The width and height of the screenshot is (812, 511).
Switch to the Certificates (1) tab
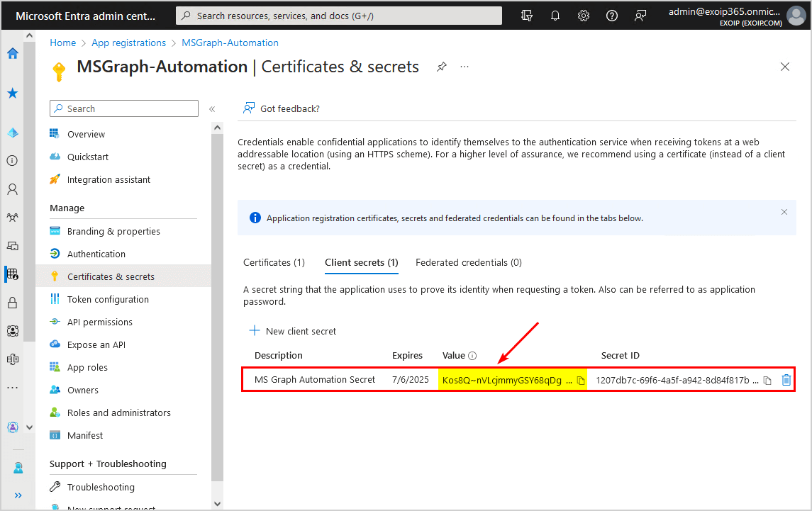(x=274, y=262)
